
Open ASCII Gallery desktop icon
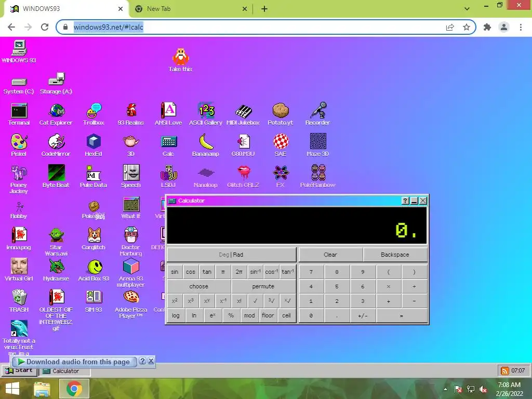coord(206,114)
